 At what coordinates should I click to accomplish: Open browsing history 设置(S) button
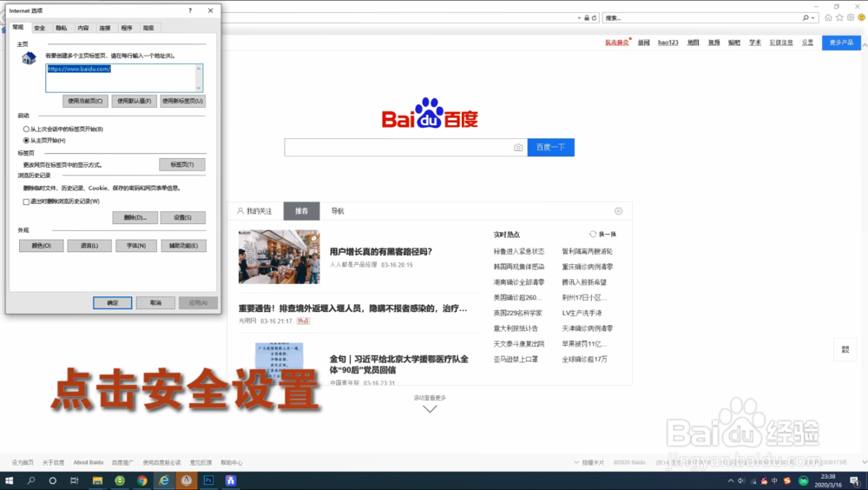click(182, 217)
